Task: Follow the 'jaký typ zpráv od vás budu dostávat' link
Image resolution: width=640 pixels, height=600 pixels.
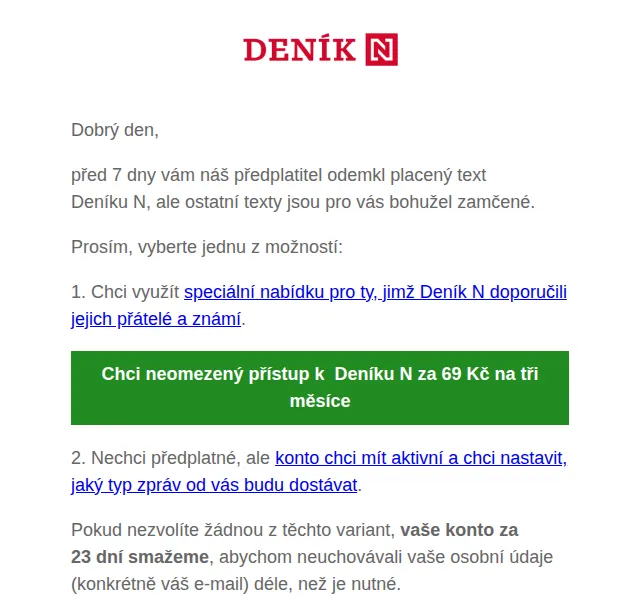Action: [x=214, y=485]
